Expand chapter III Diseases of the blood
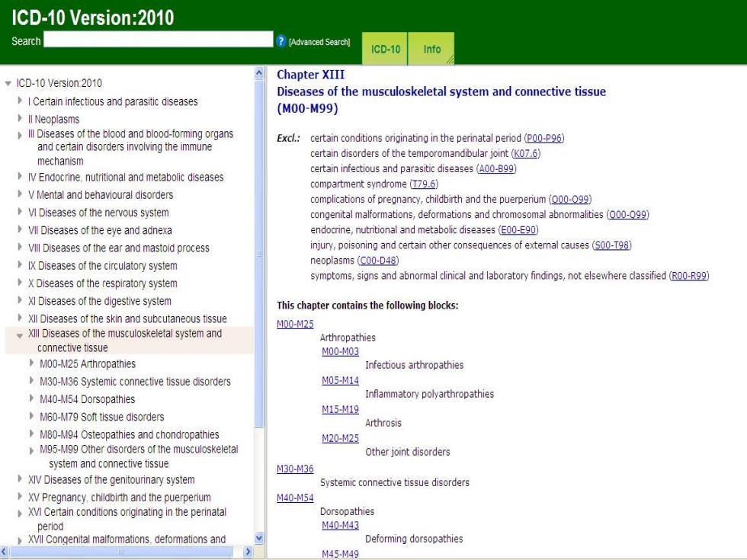Image resolution: width=747 pixels, height=560 pixels. [20, 136]
